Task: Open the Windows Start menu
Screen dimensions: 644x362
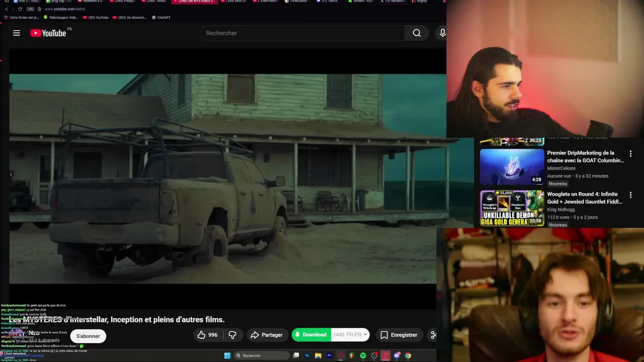Action: point(227,355)
